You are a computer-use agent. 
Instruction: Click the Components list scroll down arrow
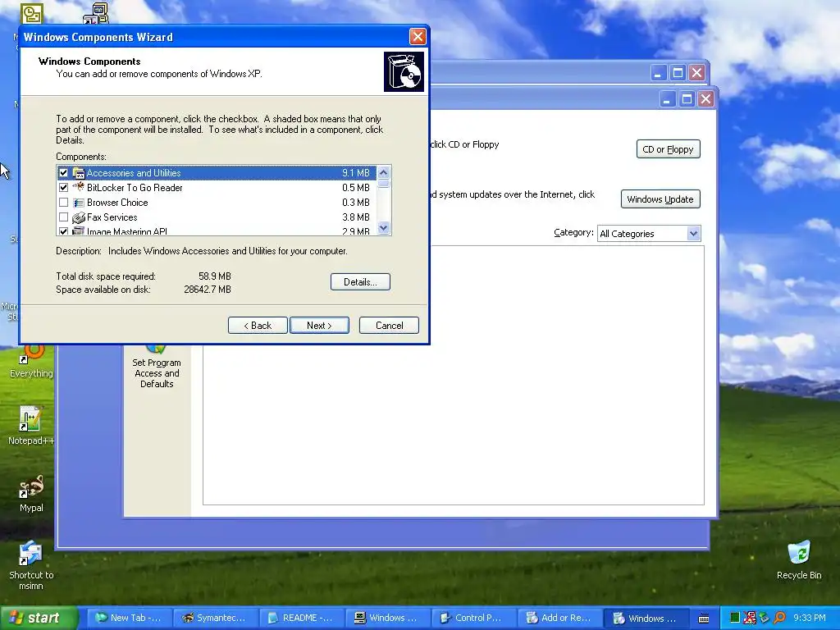click(x=384, y=228)
